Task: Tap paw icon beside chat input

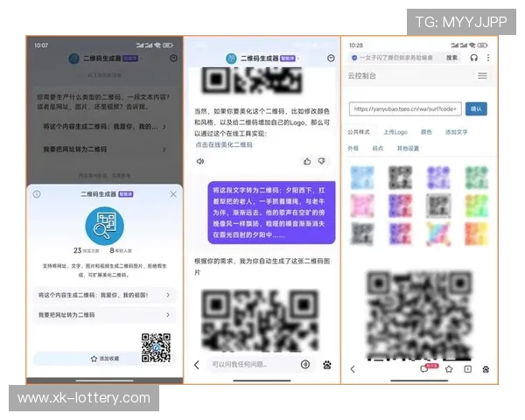Action: click(327, 365)
